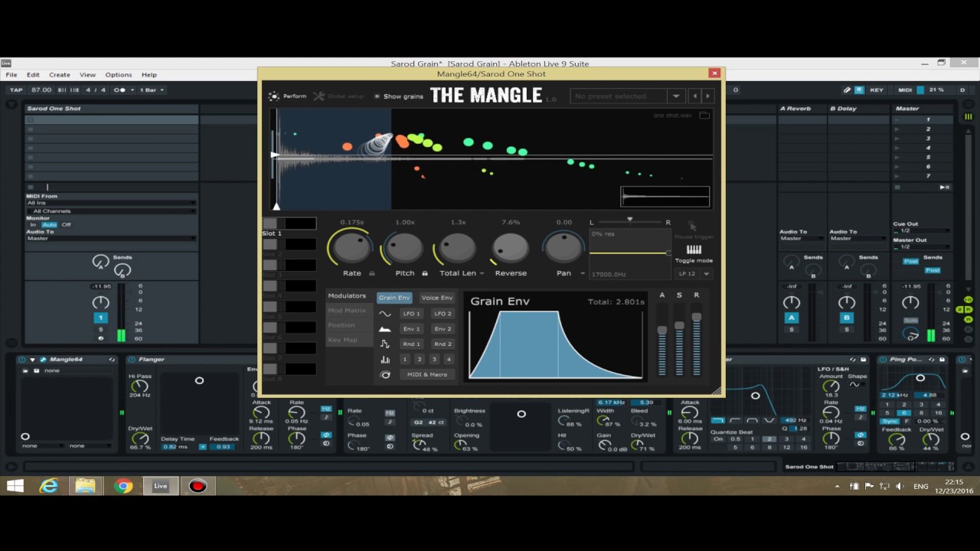
Task: Open File Explorer from taskbar
Action: pyautogui.click(x=86, y=486)
